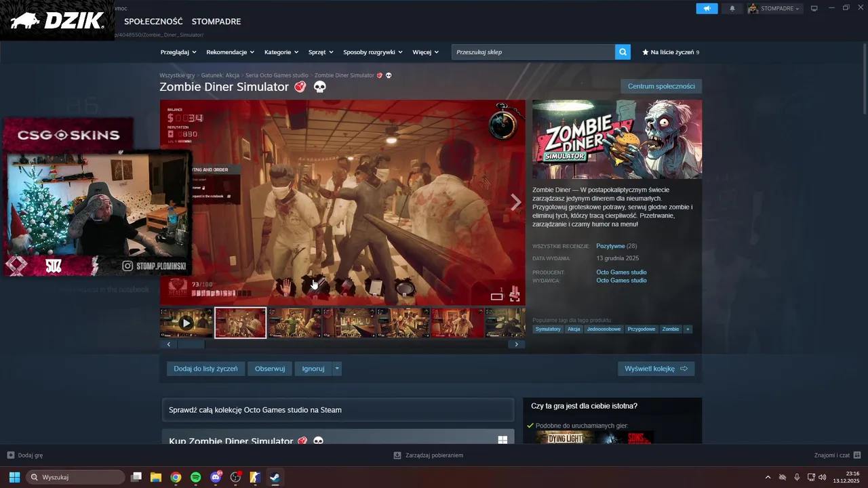Screen dimensions: 868x488
Task: Select the fourth screenshot thumbnail
Action: coord(349,323)
